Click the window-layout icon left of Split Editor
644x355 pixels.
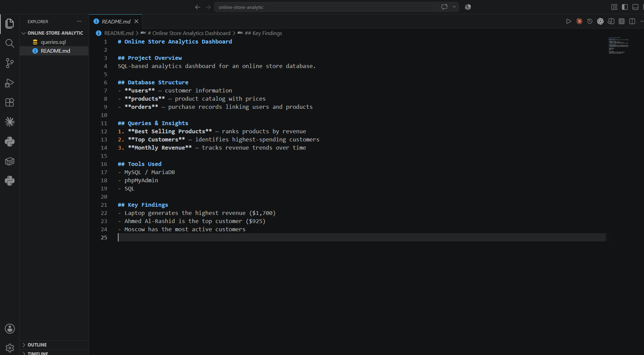(x=622, y=21)
